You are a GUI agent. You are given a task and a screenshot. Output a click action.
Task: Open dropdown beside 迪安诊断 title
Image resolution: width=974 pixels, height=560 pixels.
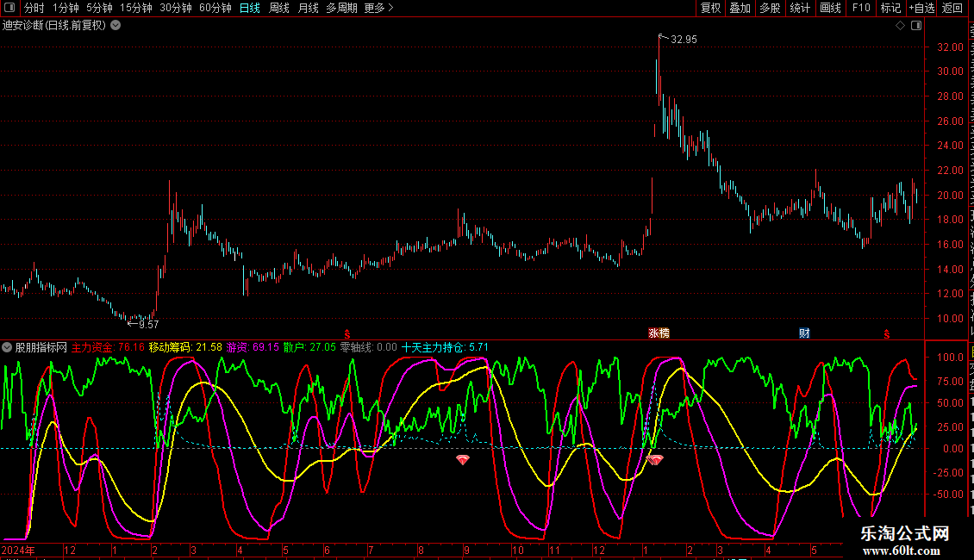pyautogui.click(x=116, y=26)
